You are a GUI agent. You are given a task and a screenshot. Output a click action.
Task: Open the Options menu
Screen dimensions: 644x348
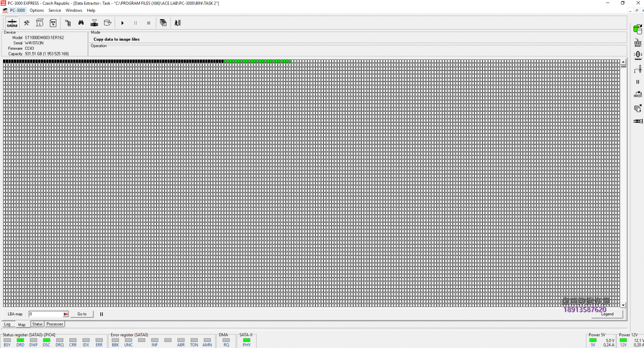(37, 10)
